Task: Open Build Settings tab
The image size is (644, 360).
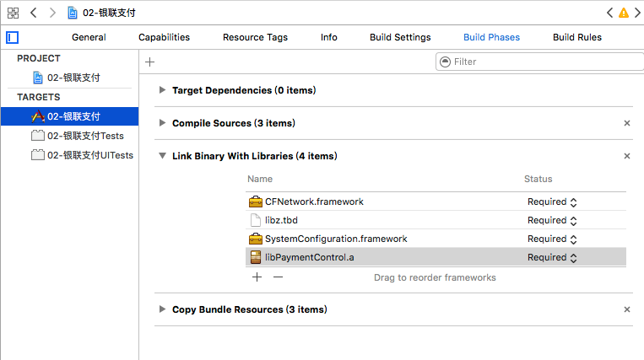Action: [400, 37]
